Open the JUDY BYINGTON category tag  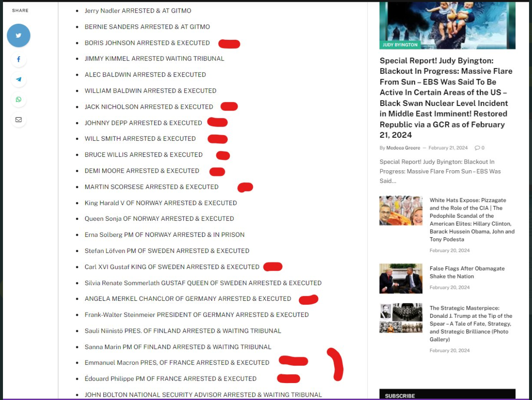pyautogui.click(x=400, y=44)
